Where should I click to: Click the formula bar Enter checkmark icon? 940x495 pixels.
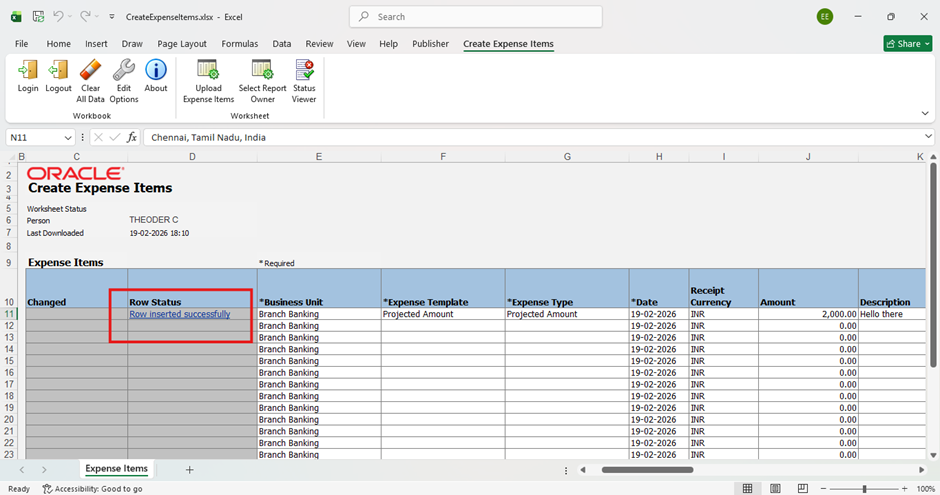[x=115, y=137]
